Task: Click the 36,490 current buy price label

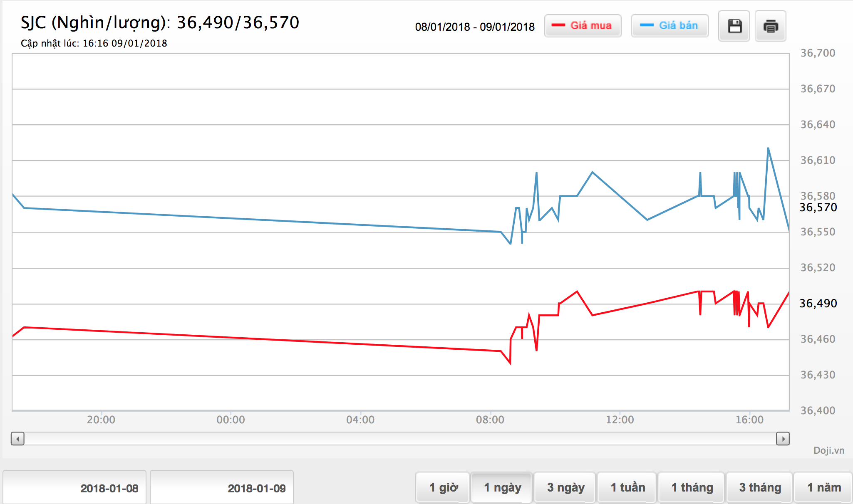Action: point(818,304)
